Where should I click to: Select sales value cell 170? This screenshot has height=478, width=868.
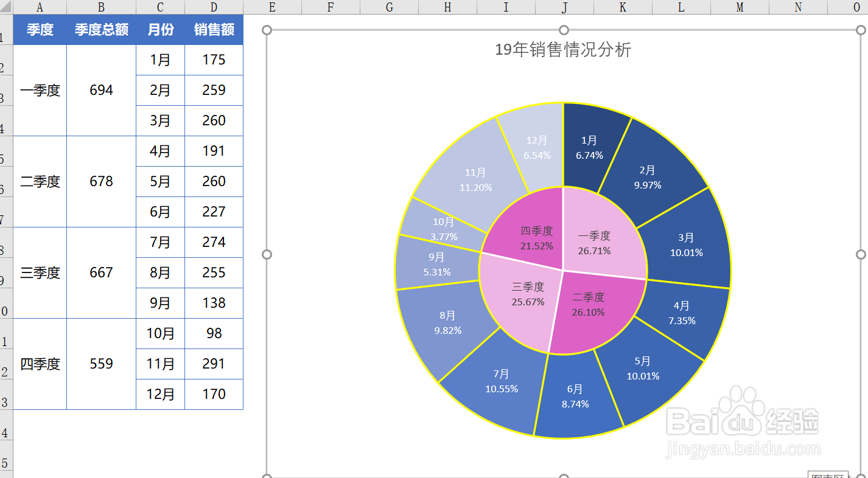click(214, 395)
